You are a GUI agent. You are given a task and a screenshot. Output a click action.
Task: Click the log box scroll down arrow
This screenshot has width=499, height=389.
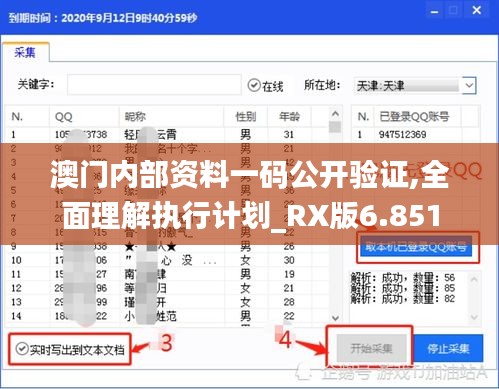coord(474,316)
